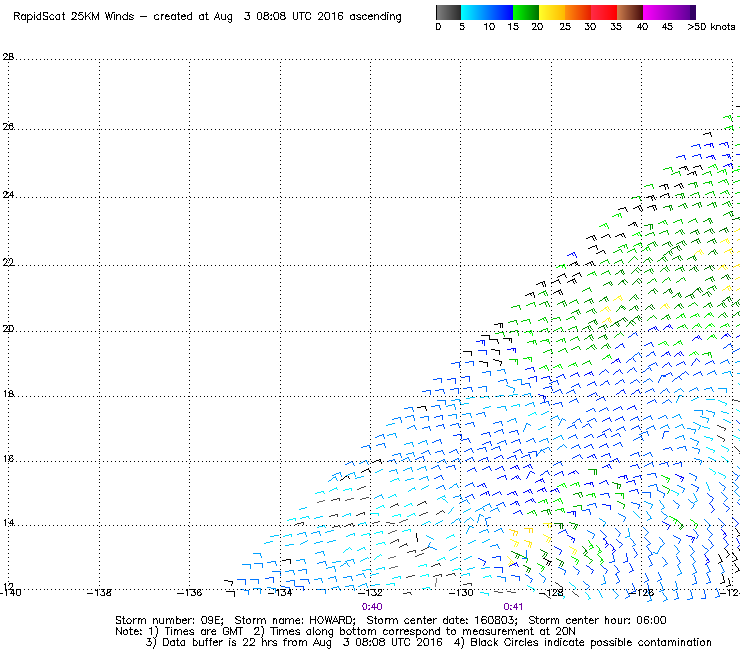Click the '30' label under the color bar

click(x=590, y=26)
